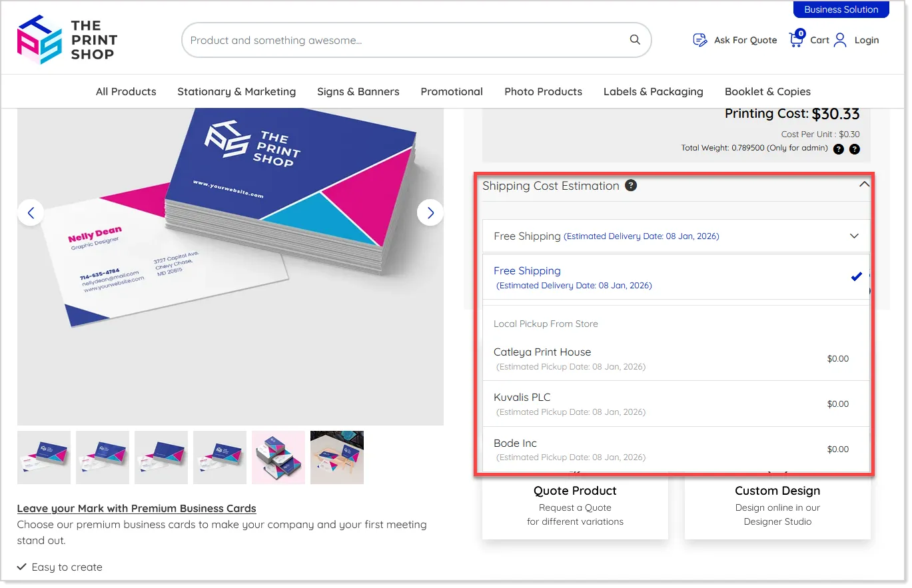Click the 'Cost Per Unit : $0.30' text
Viewport: 912px width, 588px height.
821,134
